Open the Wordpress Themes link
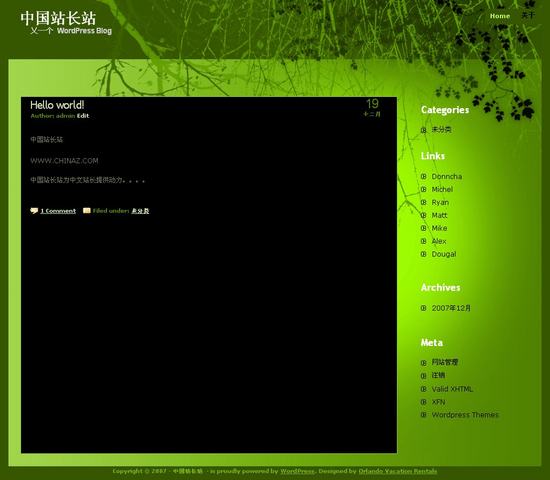The height and width of the screenshot is (480, 550). (x=465, y=415)
